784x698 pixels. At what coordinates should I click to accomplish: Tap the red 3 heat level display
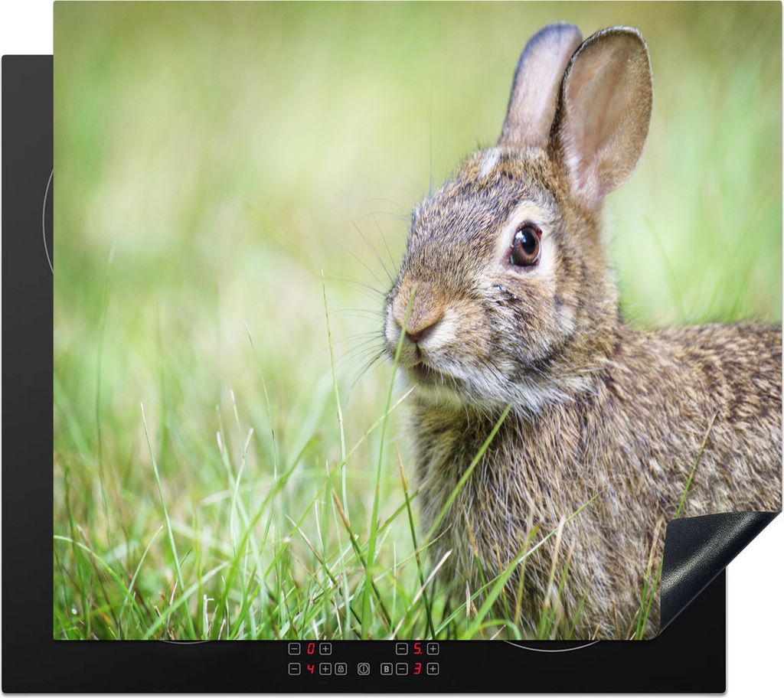(x=417, y=669)
